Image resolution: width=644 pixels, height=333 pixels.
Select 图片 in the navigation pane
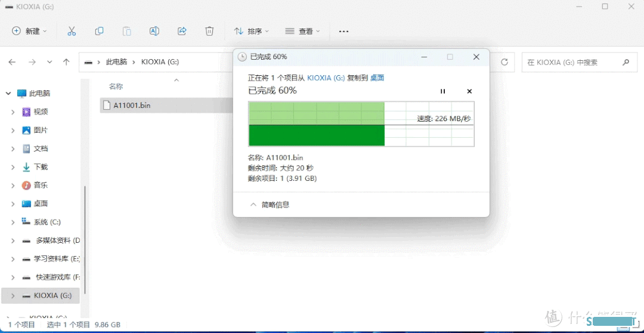tap(41, 130)
